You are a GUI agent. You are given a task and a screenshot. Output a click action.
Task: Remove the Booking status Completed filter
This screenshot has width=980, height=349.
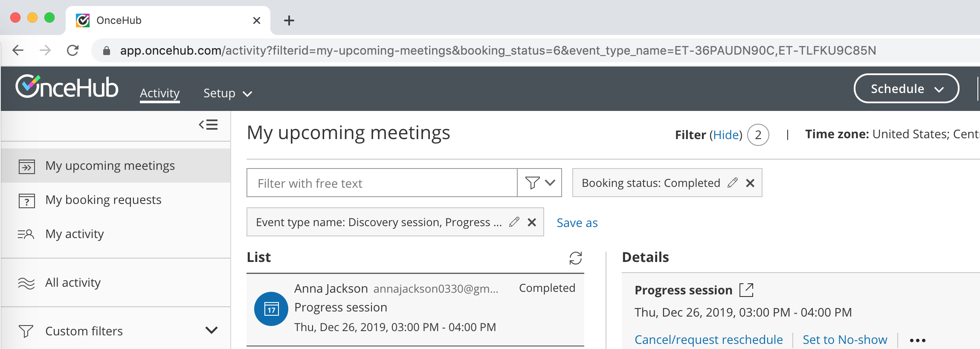pyautogui.click(x=750, y=183)
